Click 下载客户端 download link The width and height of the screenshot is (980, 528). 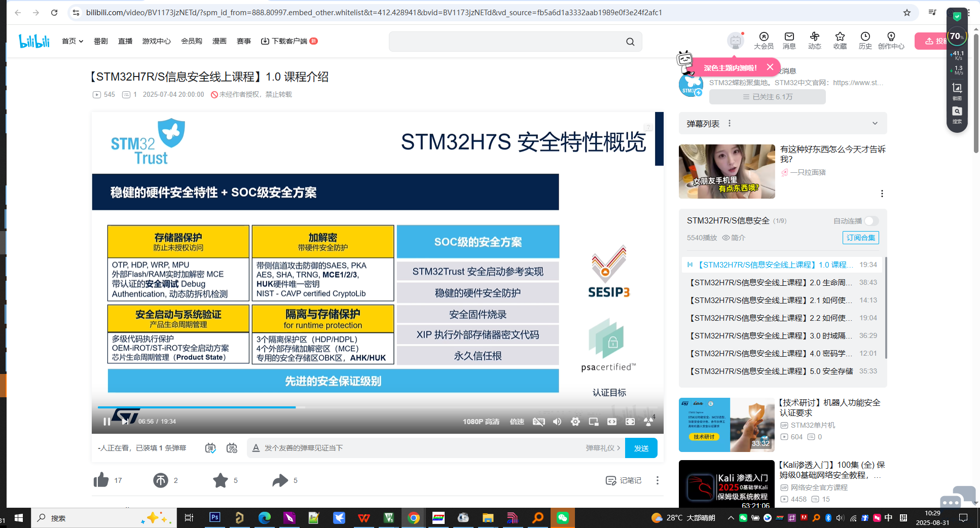[x=289, y=41]
